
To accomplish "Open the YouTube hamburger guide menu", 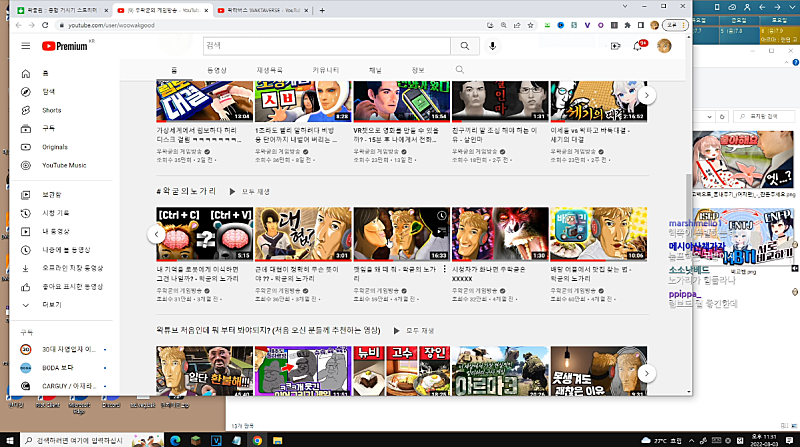I will [x=24, y=46].
